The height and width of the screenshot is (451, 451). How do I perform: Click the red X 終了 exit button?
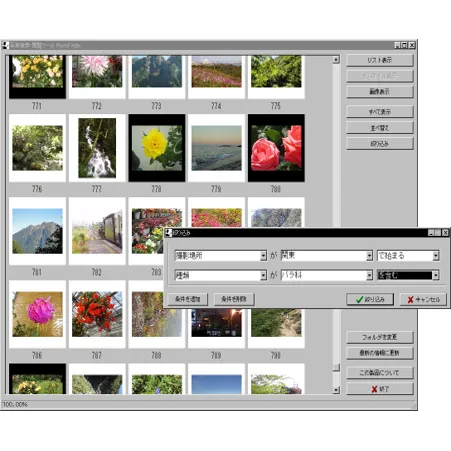tap(380, 389)
